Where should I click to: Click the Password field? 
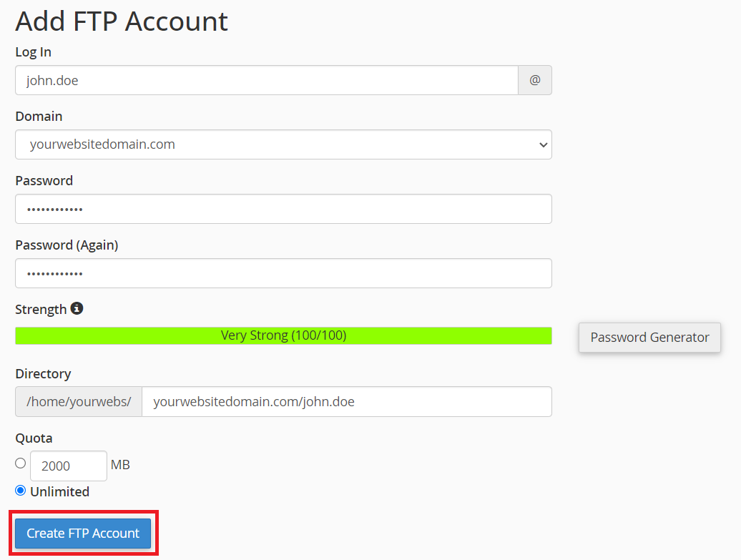pyautogui.click(x=283, y=209)
